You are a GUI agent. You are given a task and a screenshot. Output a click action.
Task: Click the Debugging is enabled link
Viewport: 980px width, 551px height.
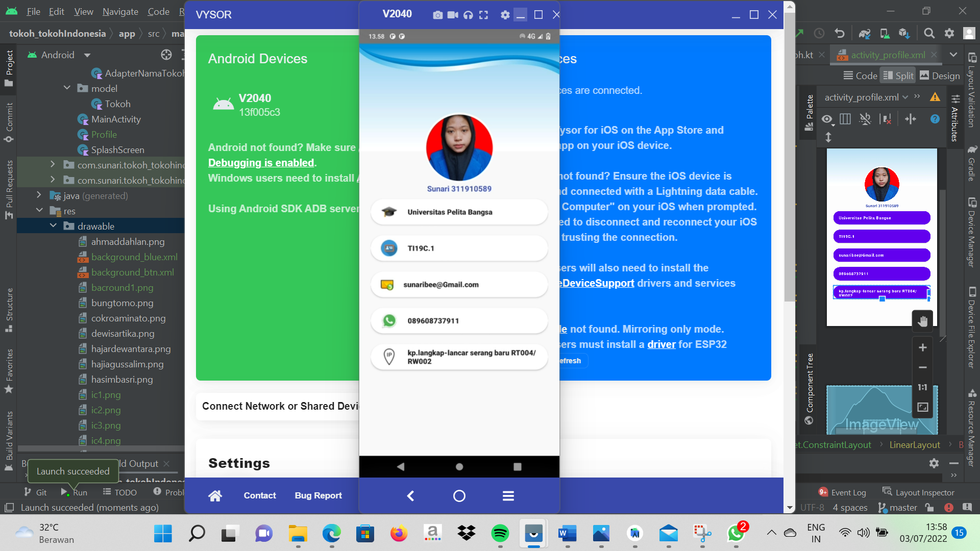pos(261,163)
